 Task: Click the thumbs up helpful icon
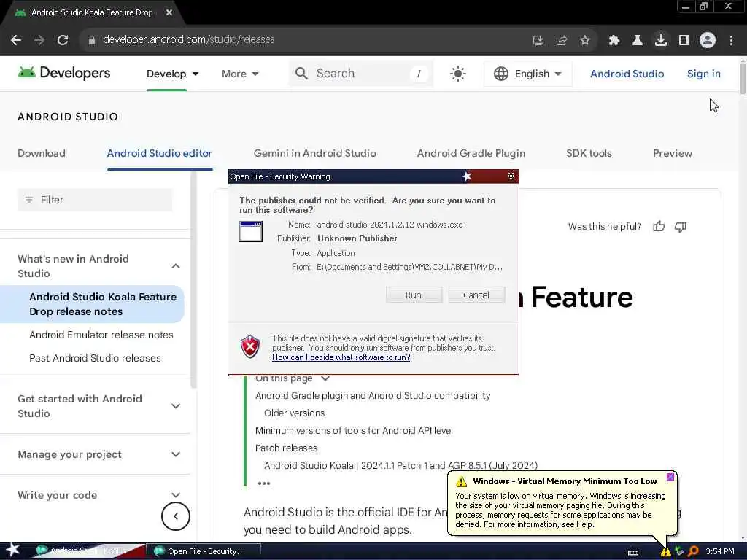tap(659, 227)
